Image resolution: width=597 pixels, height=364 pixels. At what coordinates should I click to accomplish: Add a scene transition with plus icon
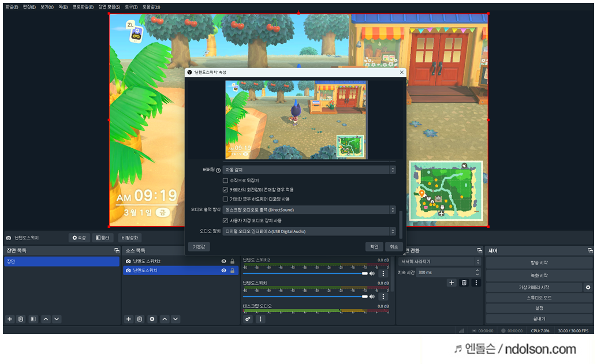[452, 283]
